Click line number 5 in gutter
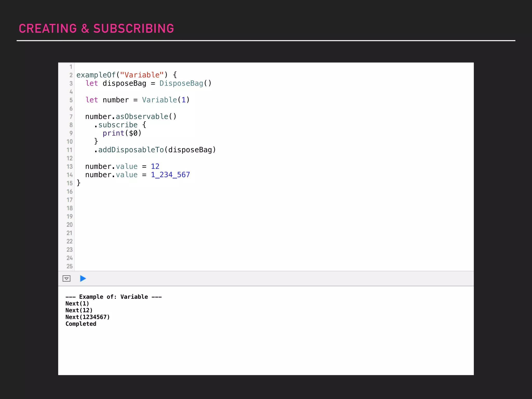 point(71,100)
